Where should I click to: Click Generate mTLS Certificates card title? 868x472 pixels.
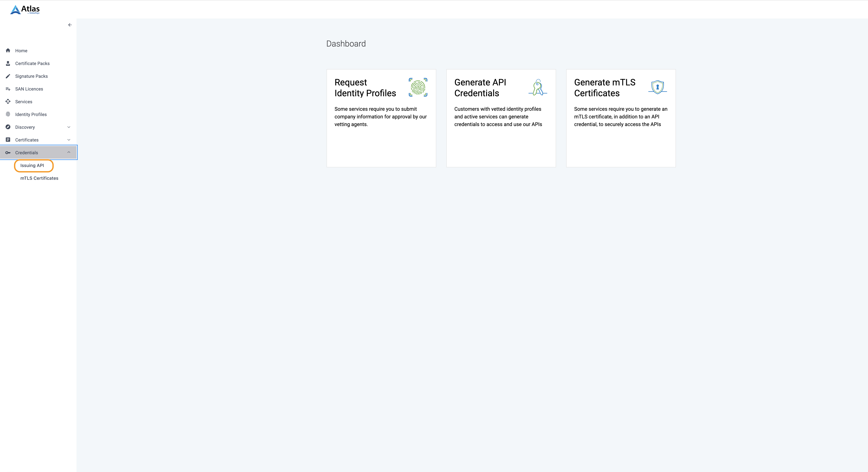[x=604, y=88]
